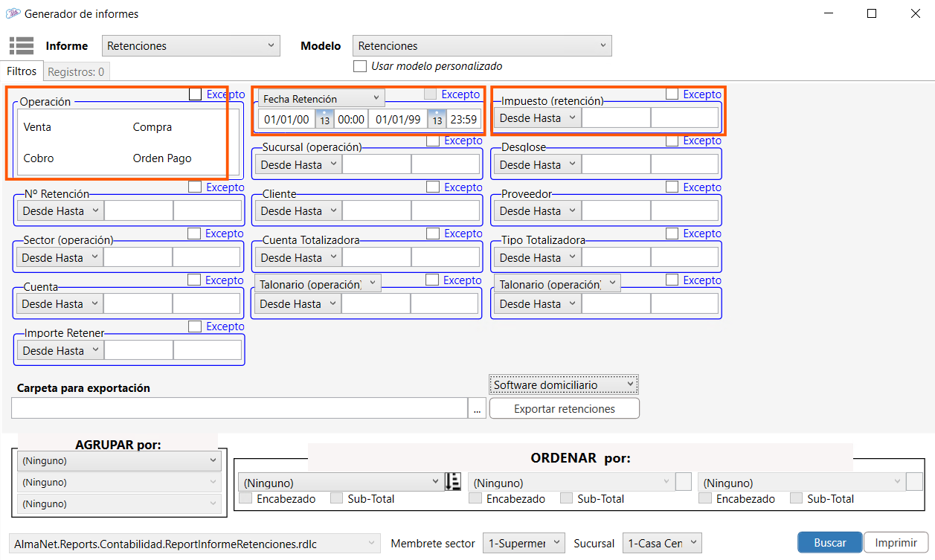The height and width of the screenshot is (560, 935).
Task: Switch to the Registros: 0 tab
Action: pyautogui.click(x=77, y=72)
